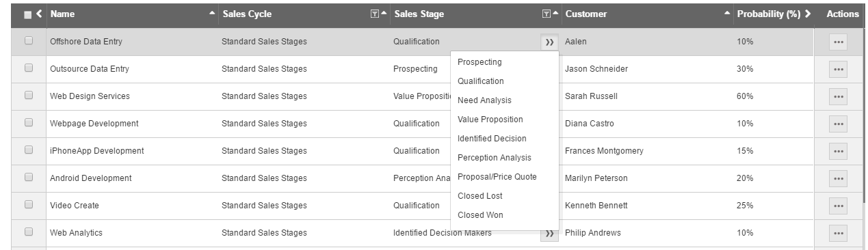The width and height of the screenshot is (868, 250).
Task: Choose Closed Won from the stage list
Action: 480,215
